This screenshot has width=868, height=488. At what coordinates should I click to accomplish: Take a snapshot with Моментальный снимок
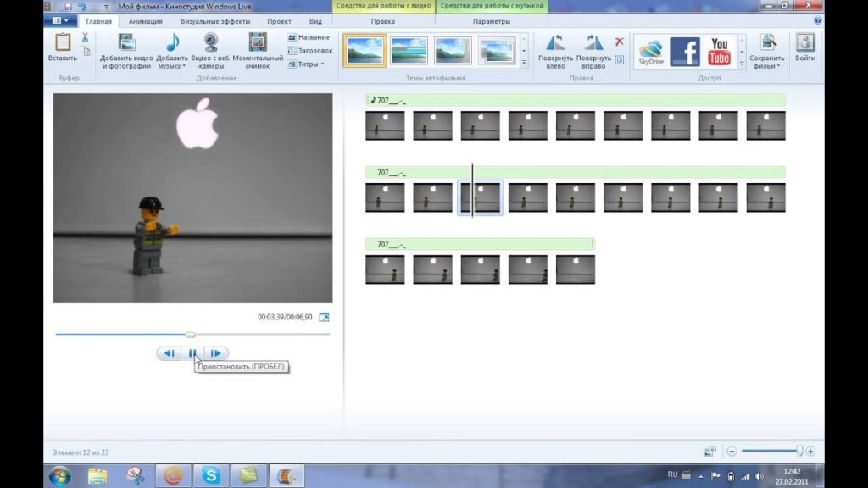click(258, 44)
